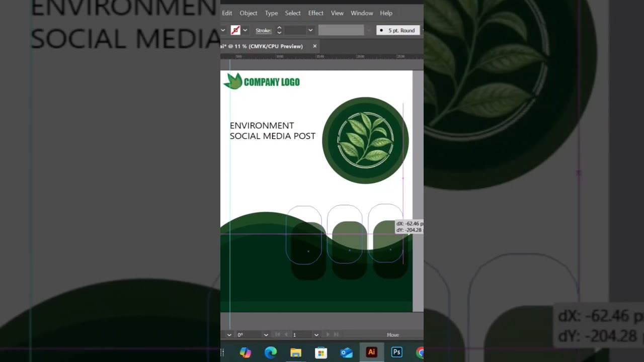Click the artboard number field showing 1
The width and height of the screenshot is (644, 362).
pyautogui.click(x=302, y=335)
